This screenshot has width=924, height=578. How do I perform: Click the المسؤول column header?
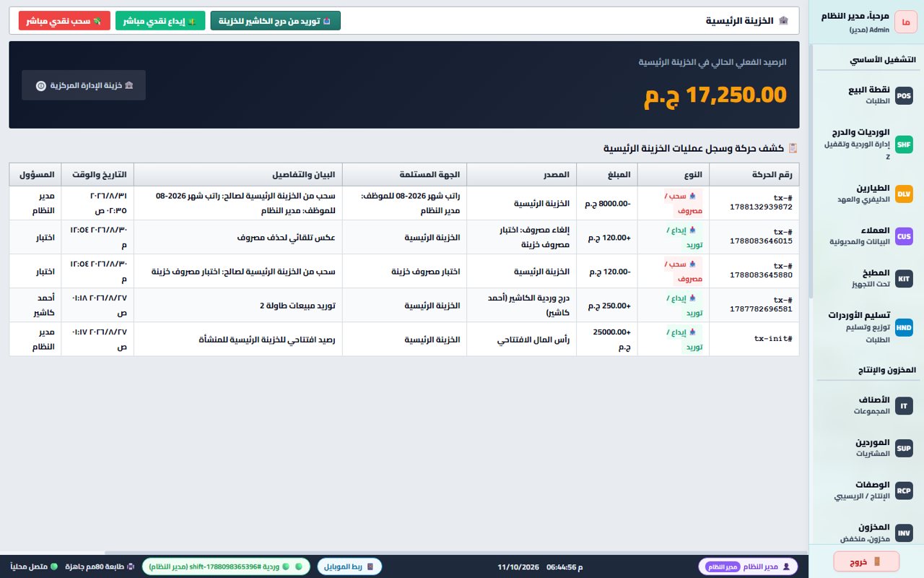35,175
